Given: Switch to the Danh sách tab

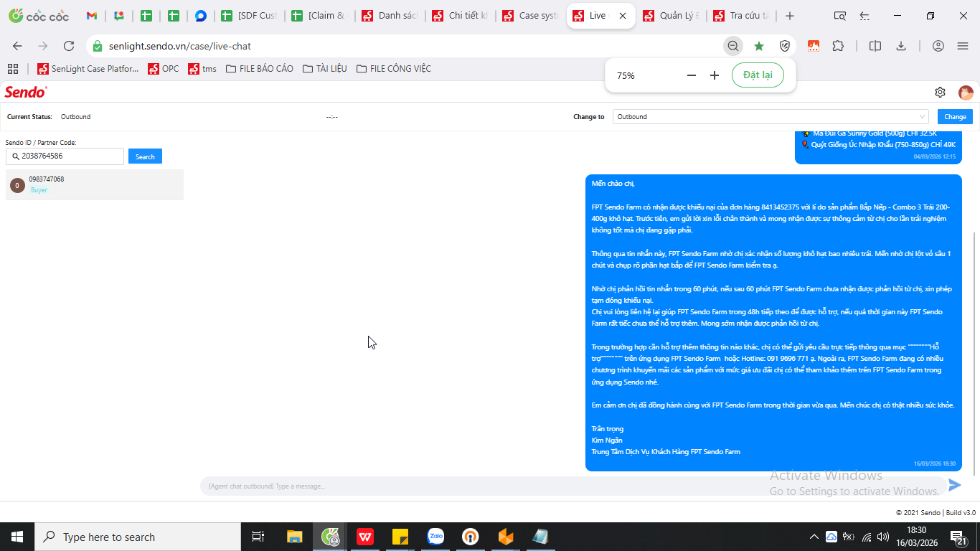Looking at the screenshot, I should tap(388, 16).
